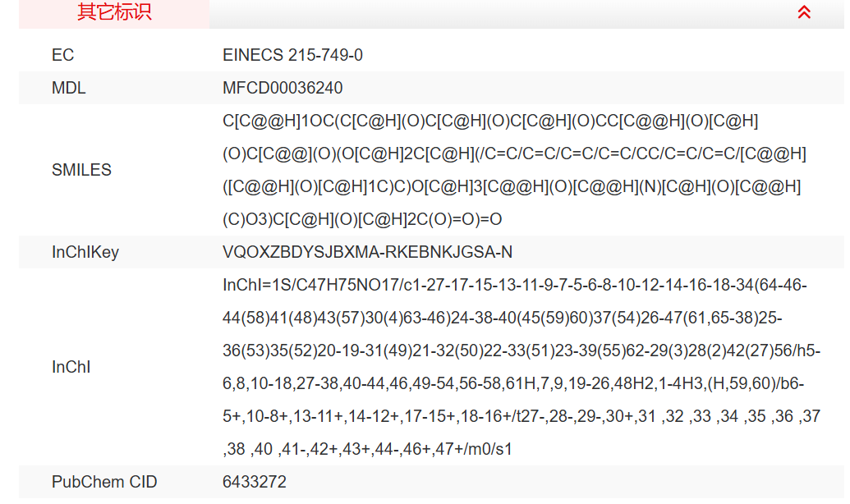Select the MFCD00036240 MDL number
The height and width of the screenshot is (504, 850).
point(283,88)
